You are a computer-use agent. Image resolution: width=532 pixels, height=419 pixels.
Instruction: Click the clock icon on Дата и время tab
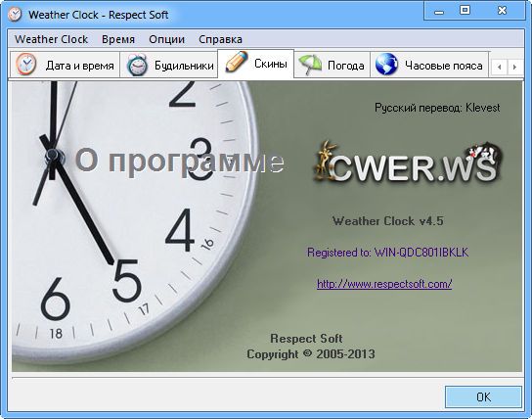point(26,65)
